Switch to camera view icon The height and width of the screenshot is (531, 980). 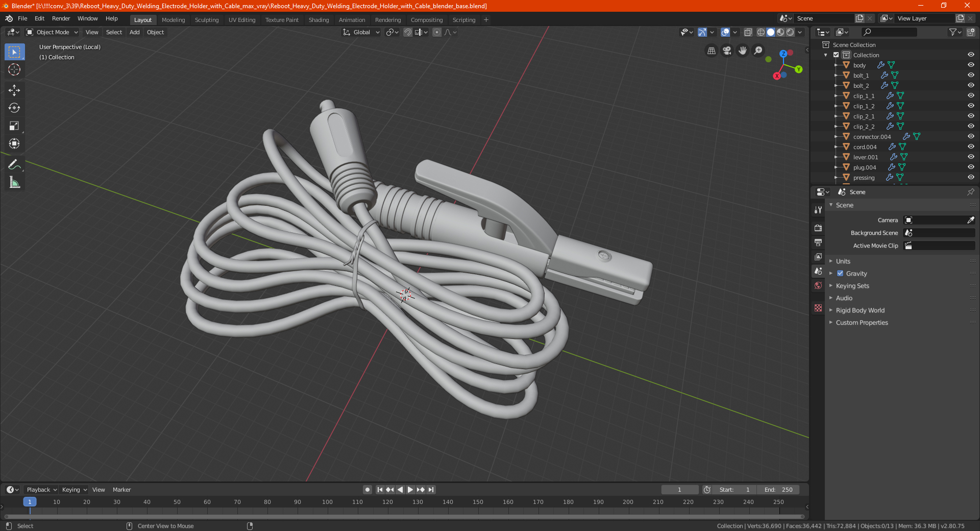[x=727, y=51]
